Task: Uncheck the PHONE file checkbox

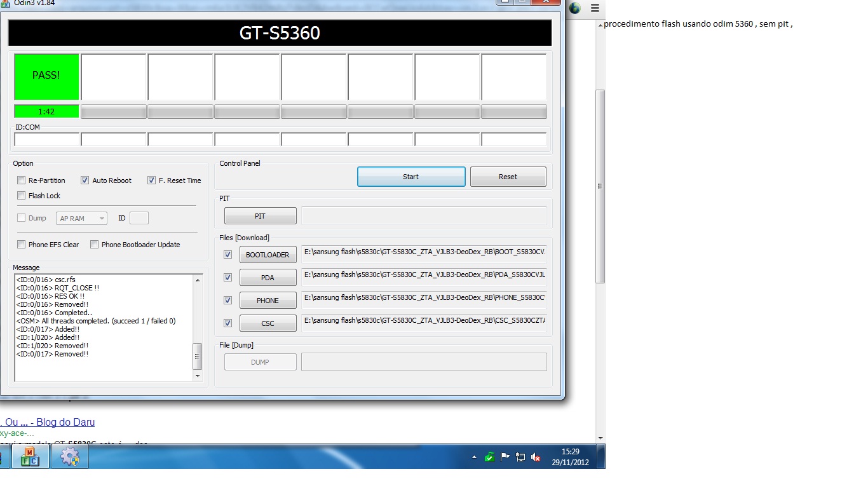Action: coord(228,301)
